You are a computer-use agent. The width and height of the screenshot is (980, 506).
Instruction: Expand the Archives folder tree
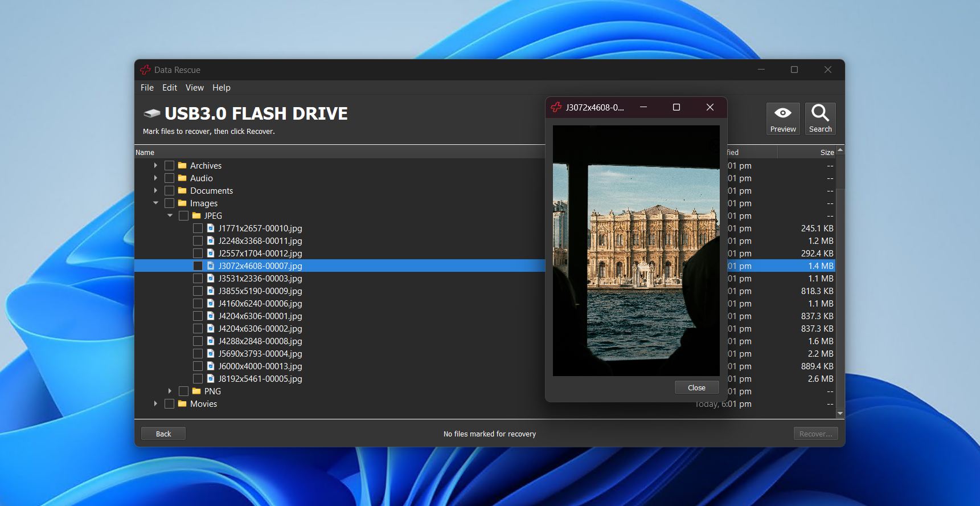155,165
